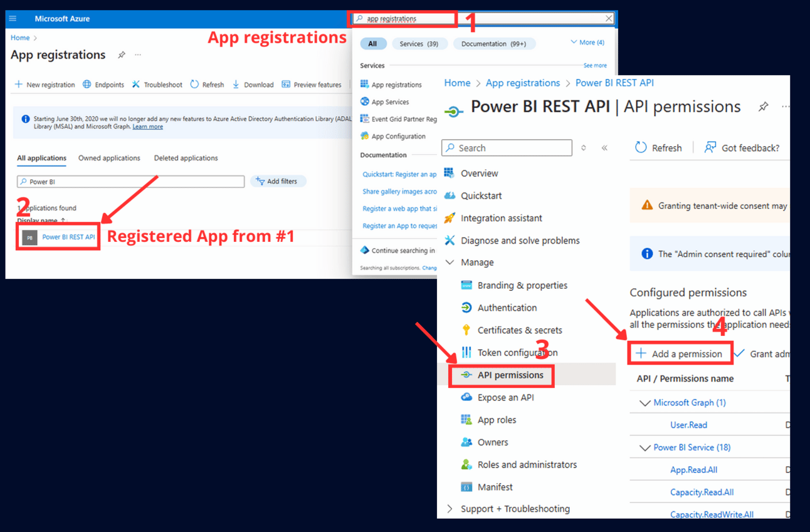Viewport: 810px width, 532px height.
Task: Click the Manifest icon
Action: 466,487
